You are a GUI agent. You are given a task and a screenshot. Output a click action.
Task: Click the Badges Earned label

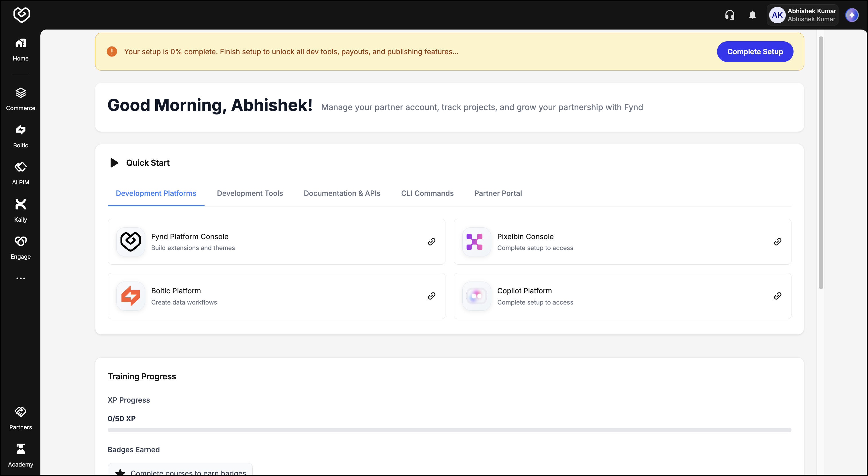[x=134, y=450]
